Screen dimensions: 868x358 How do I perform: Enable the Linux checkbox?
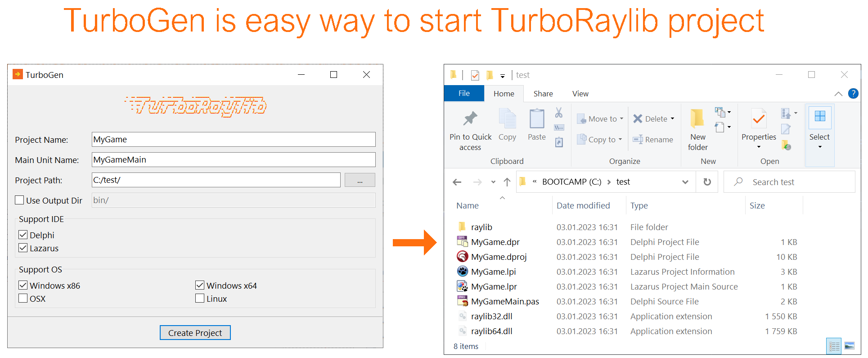point(200,298)
